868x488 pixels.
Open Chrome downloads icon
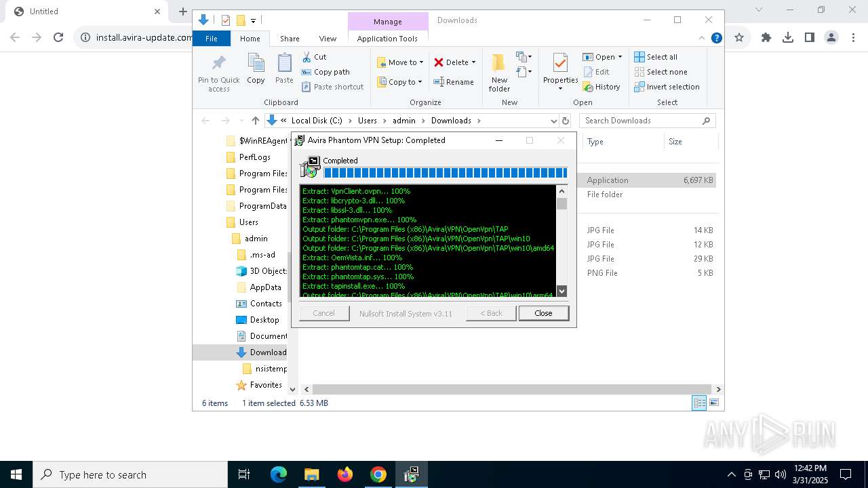[788, 37]
